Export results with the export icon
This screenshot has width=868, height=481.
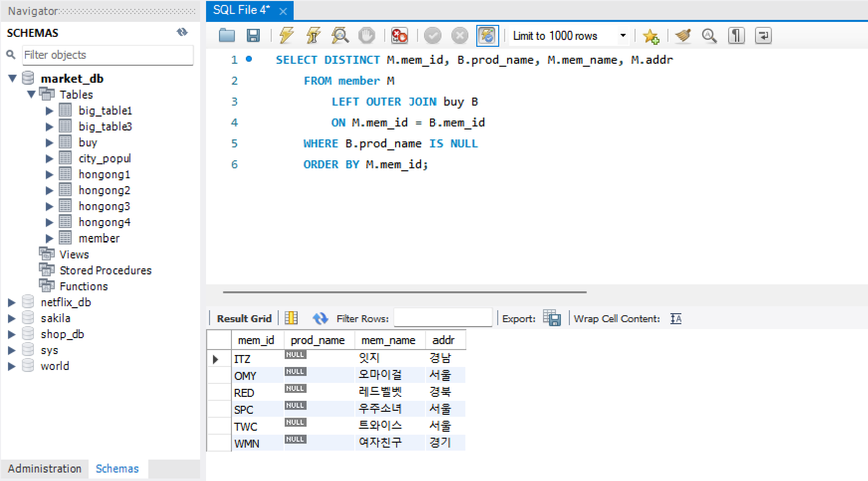(x=552, y=318)
